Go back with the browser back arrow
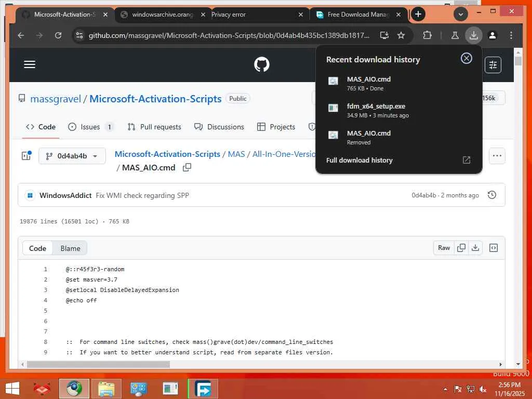 coord(21,35)
